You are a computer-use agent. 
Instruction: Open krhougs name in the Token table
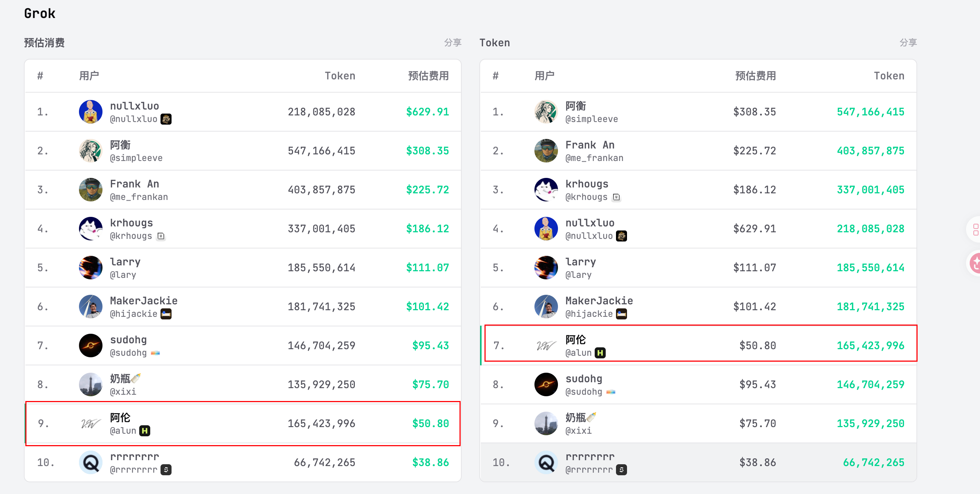point(587,184)
